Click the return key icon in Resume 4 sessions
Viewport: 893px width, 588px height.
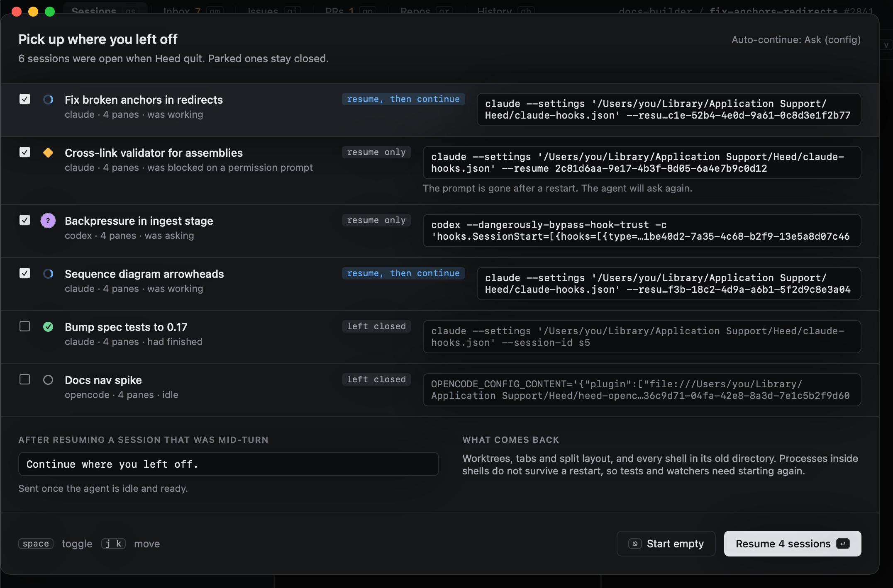pyautogui.click(x=843, y=544)
